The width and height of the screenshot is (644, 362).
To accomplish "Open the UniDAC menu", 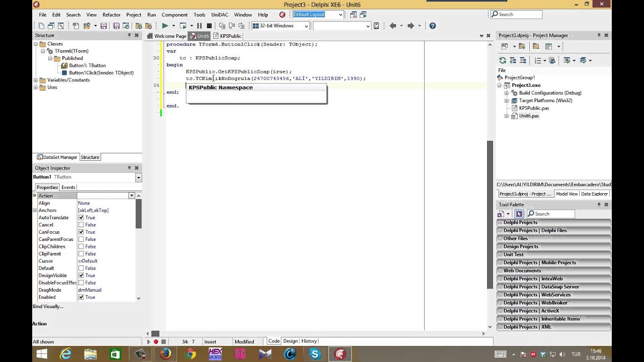I will [219, 15].
